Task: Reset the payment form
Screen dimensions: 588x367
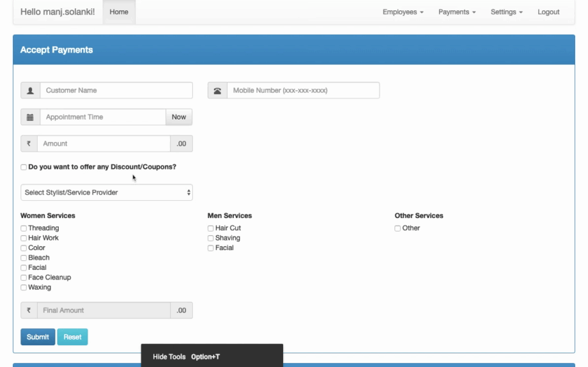Action: (x=72, y=337)
